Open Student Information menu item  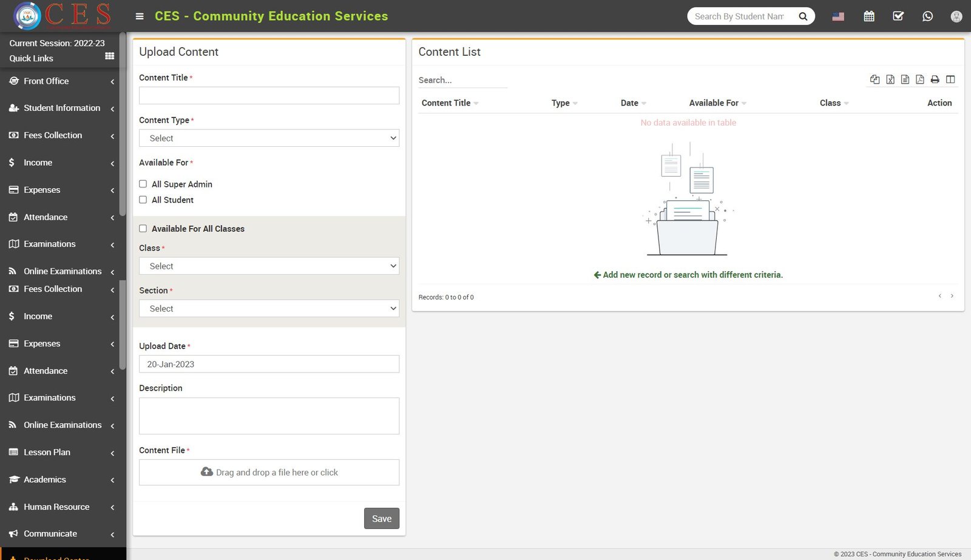pyautogui.click(x=62, y=108)
